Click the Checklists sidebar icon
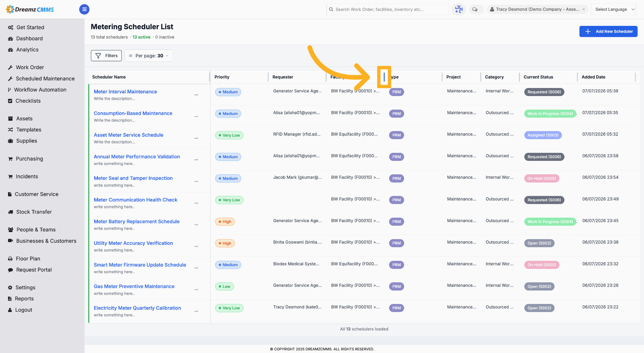Image resolution: width=644 pixels, height=353 pixels. (x=10, y=101)
